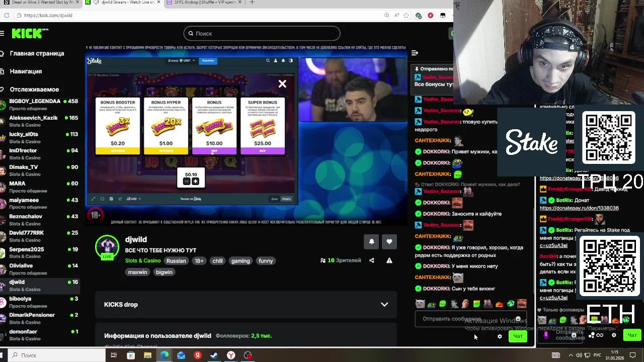Viewport: 644px width, 362px height.
Task: Click the browser address bar URL
Action: click(48, 15)
